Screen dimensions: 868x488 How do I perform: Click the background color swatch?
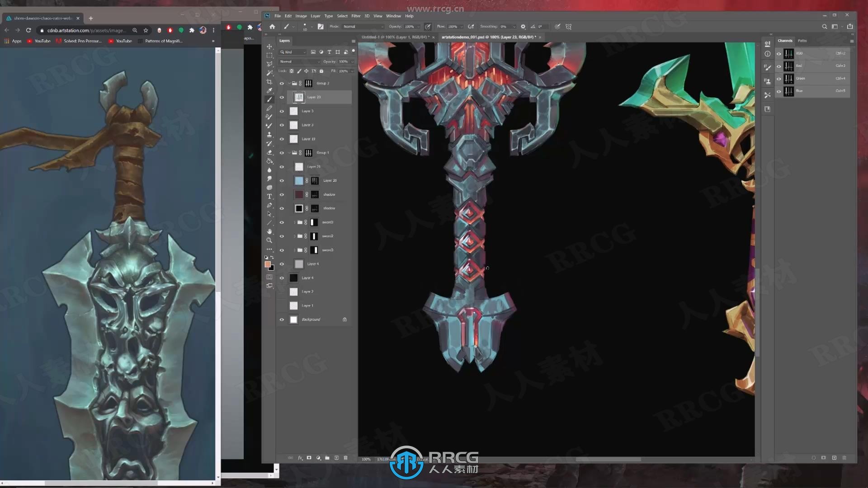click(x=272, y=268)
